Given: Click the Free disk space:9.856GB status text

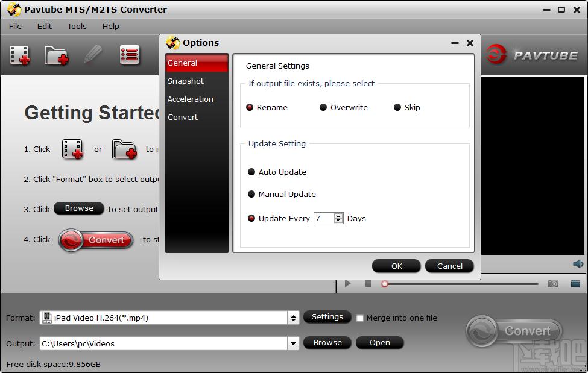Looking at the screenshot, I should tap(54, 364).
